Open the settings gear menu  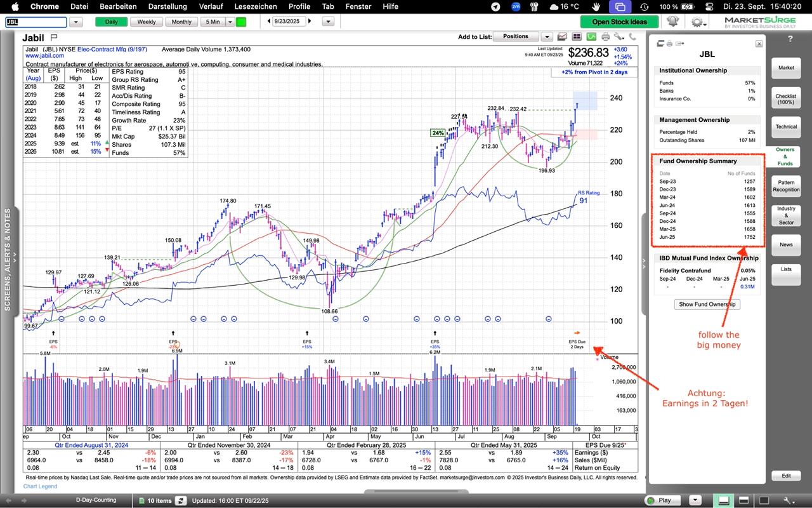(x=698, y=22)
